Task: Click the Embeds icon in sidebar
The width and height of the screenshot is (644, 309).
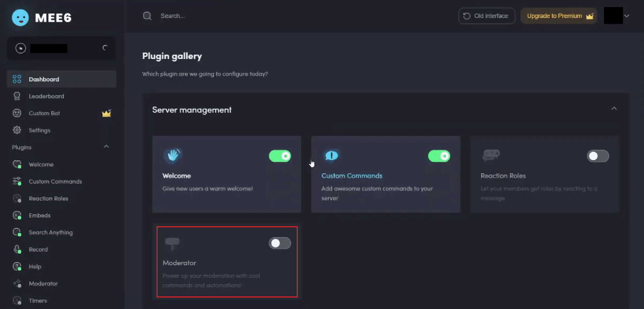Action: tap(17, 215)
